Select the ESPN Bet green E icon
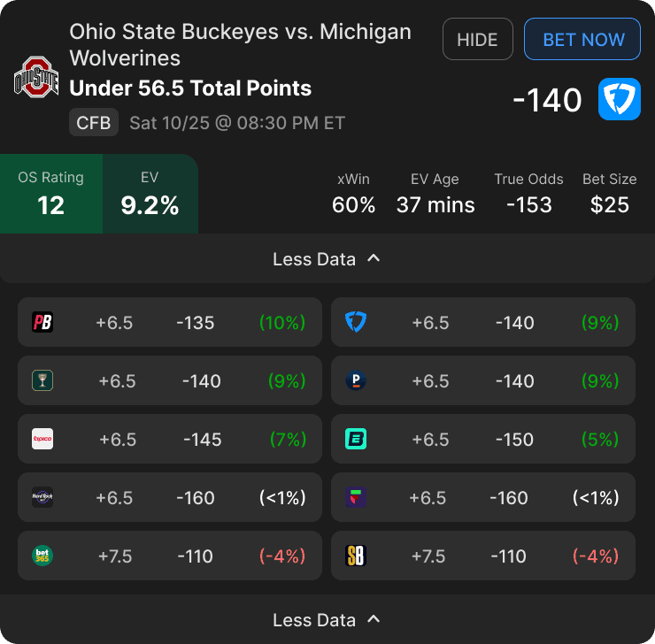 [x=356, y=439]
